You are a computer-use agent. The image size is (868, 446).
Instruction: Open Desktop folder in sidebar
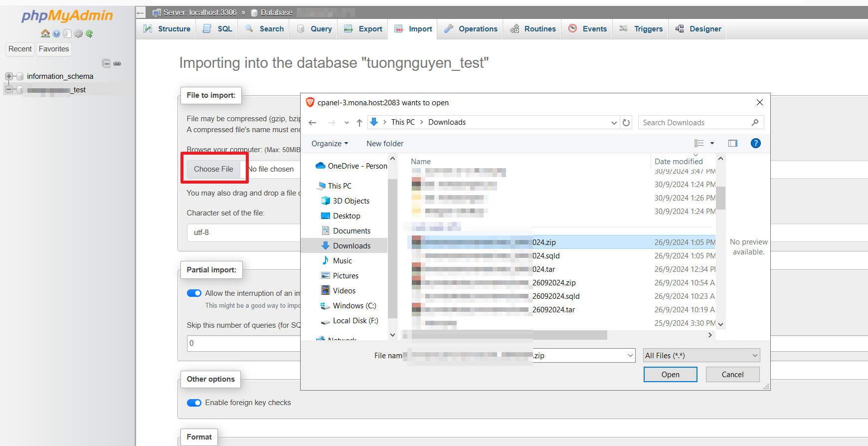point(341,216)
